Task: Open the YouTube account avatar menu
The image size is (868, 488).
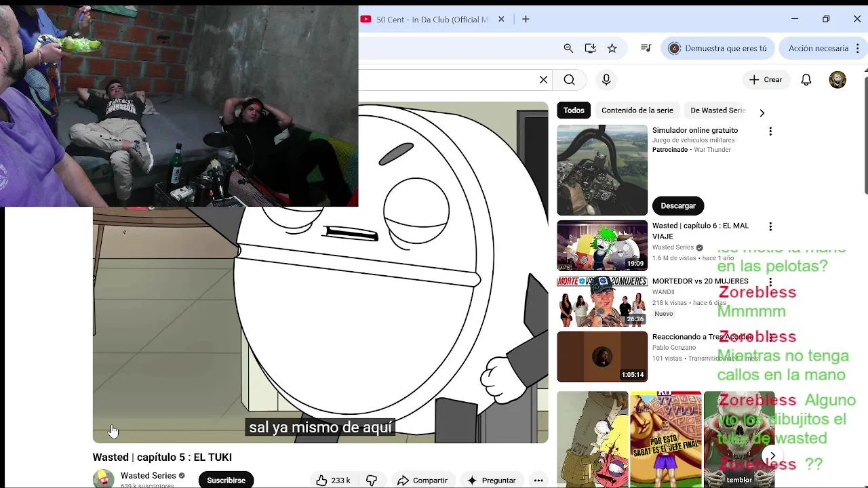Action: (x=837, y=80)
